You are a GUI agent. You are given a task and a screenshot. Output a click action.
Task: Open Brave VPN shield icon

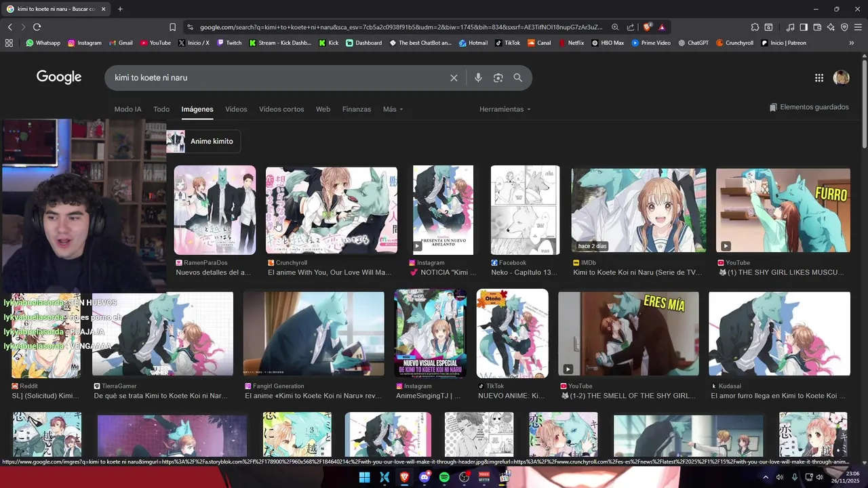pyautogui.click(x=844, y=27)
